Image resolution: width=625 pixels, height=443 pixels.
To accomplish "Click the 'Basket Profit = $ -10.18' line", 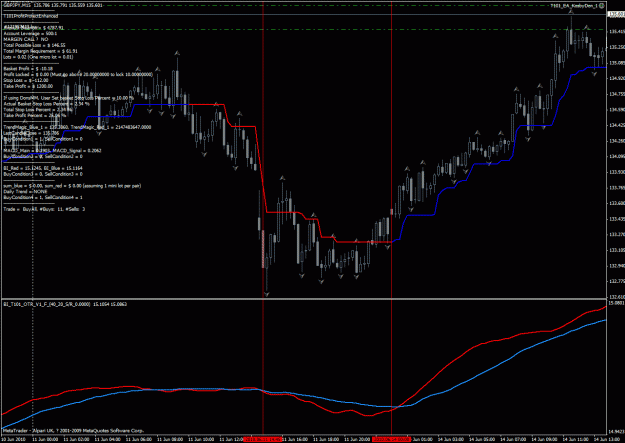I will click(x=28, y=69).
